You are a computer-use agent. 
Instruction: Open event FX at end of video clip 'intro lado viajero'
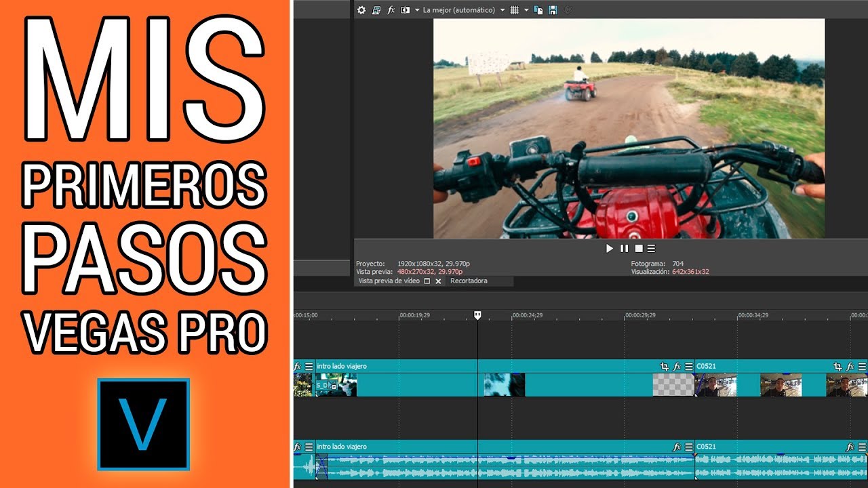pyautogui.click(x=677, y=366)
